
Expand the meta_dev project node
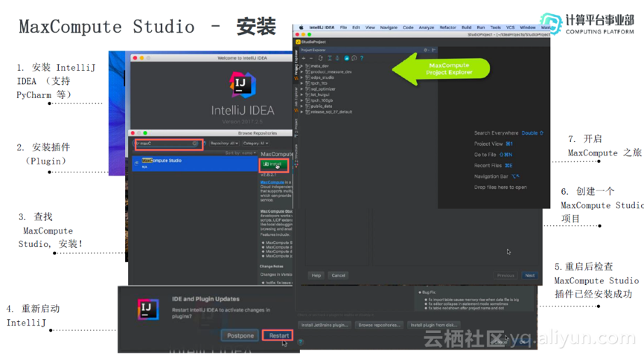tap(302, 66)
